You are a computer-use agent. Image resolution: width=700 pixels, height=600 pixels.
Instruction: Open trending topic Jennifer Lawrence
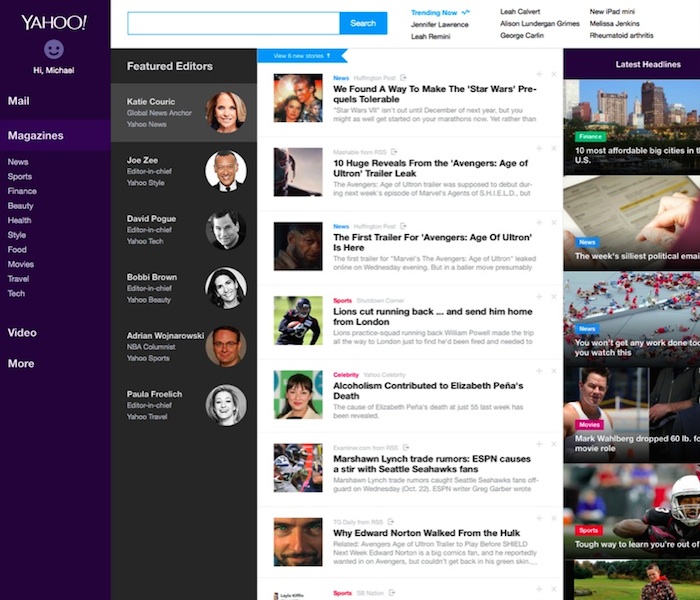click(439, 25)
